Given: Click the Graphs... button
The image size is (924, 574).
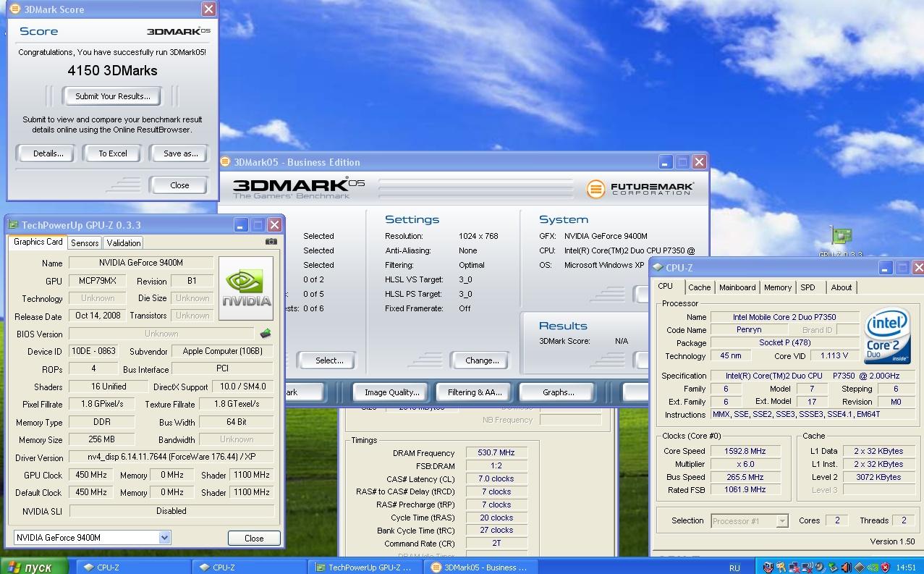Looking at the screenshot, I should coord(558,392).
